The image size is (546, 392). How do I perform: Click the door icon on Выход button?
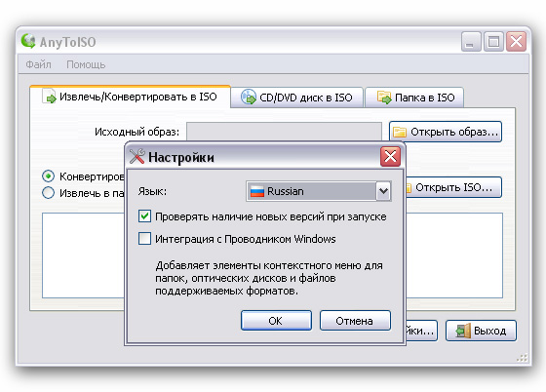pos(463,331)
